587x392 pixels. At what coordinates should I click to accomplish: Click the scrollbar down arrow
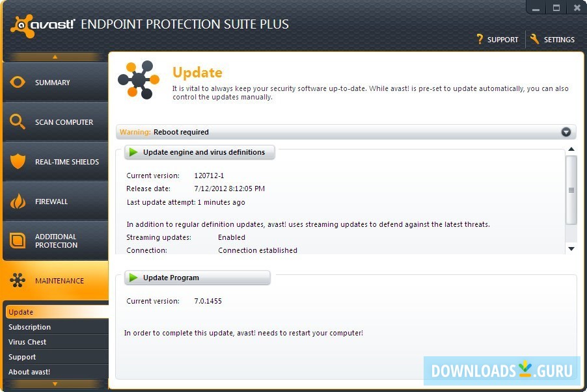(x=571, y=249)
